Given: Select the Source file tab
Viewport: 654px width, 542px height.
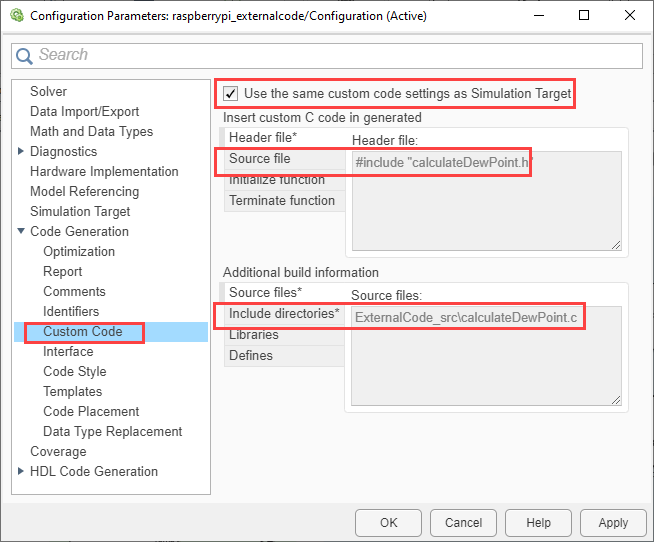Looking at the screenshot, I should (x=260, y=159).
